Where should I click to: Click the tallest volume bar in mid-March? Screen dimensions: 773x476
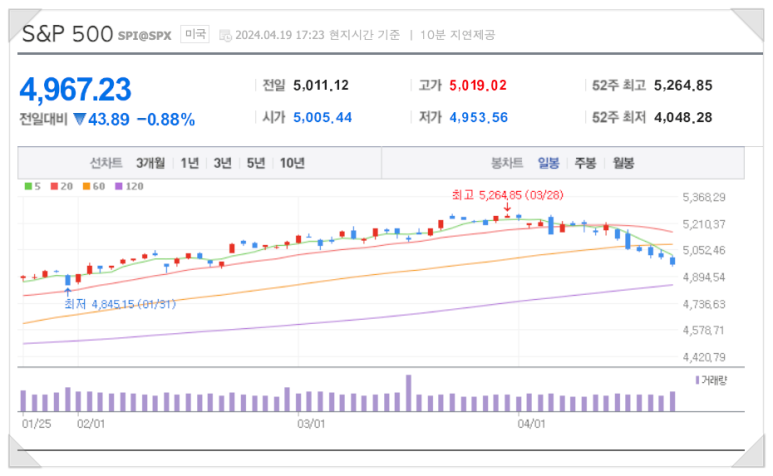pos(409,393)
